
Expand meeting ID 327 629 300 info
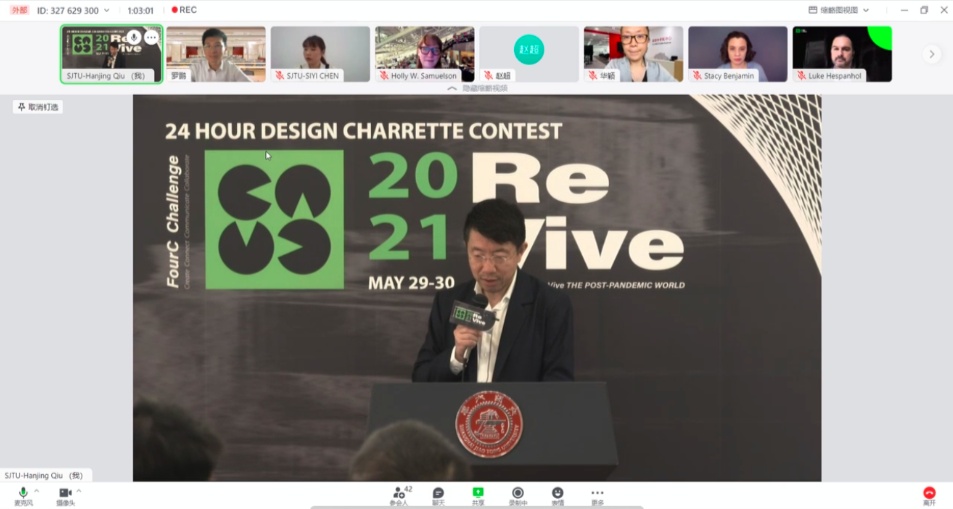(106, 10)
